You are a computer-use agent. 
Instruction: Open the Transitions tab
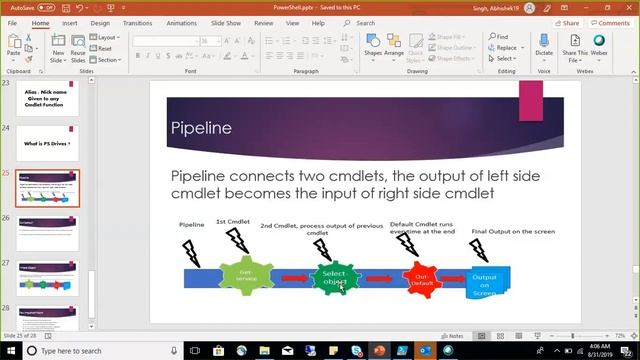pyautogui.click(x=138, y=23)
